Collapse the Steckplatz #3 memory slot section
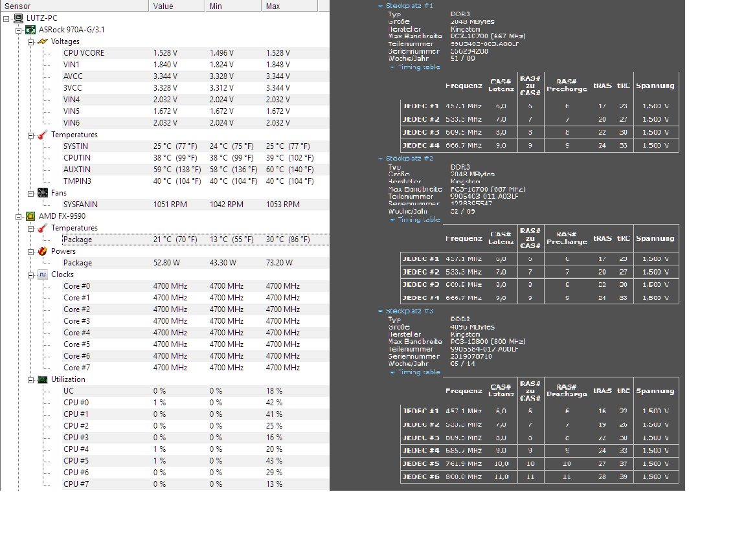Viewport: 746px width, 560px height. click(381, 311)
